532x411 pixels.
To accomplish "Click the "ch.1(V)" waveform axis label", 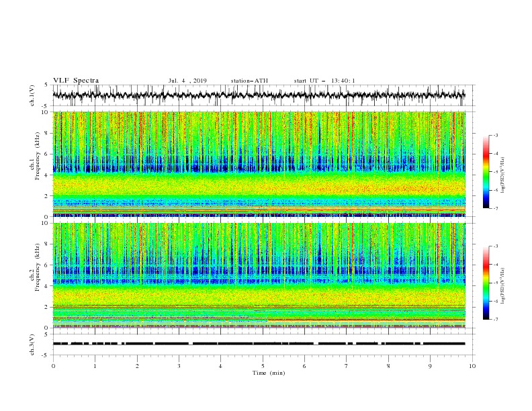I will [x=32, y=95].
